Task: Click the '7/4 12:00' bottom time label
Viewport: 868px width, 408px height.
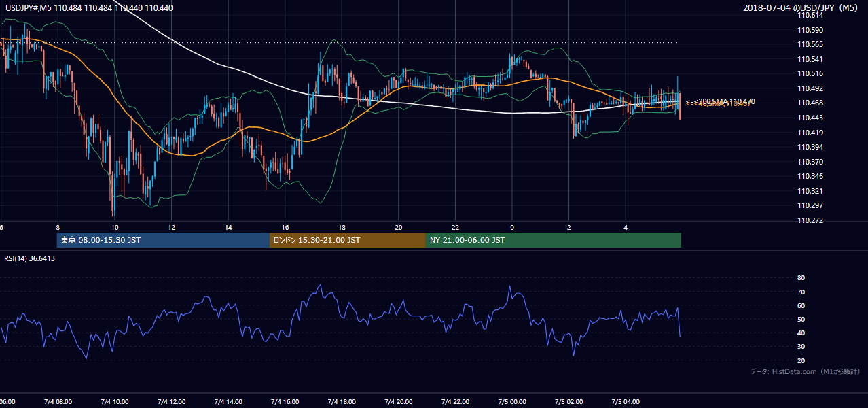Action: pyautogui.click(x=171, y=401)
